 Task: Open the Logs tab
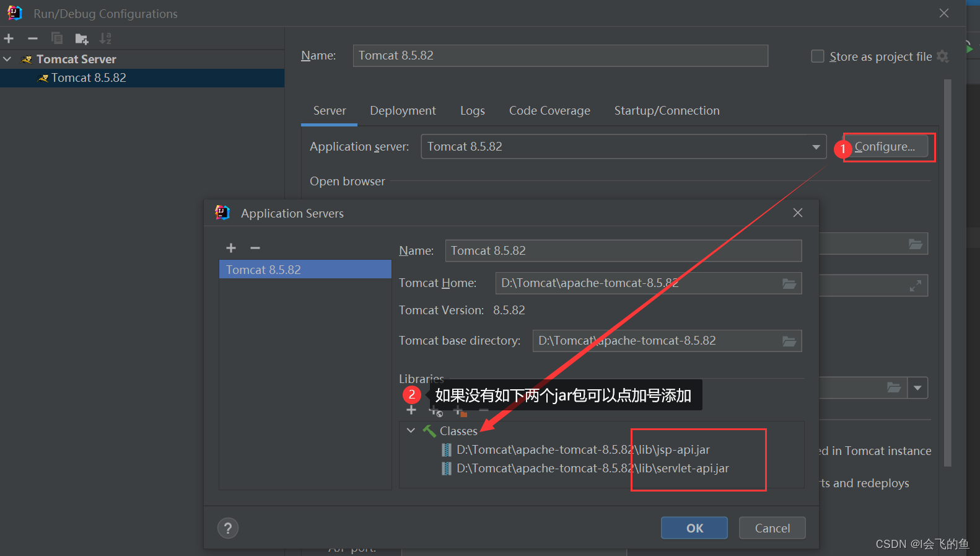pyautogui.click(x=472, y=111)
